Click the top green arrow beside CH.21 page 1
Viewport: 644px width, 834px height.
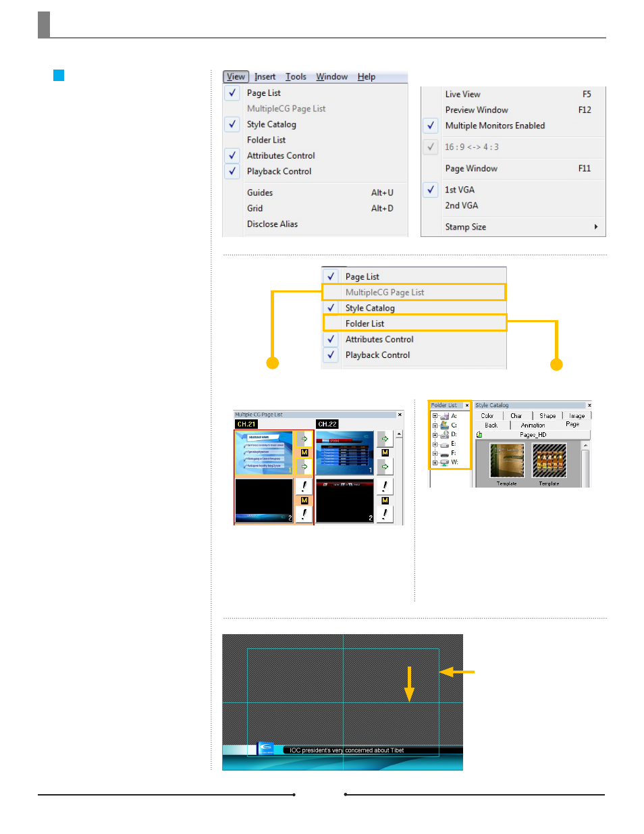click(x=304, y=439)
